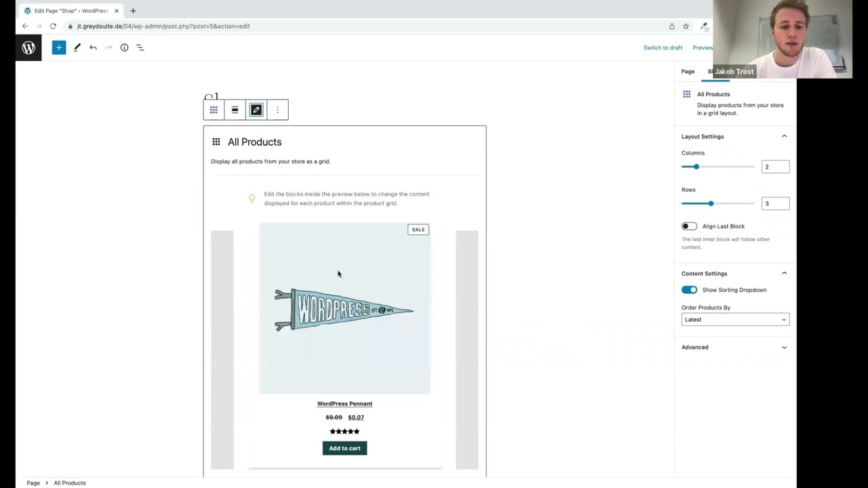
Task: Select the Edit Page Shop browser tab
Action: coord(71,11)
